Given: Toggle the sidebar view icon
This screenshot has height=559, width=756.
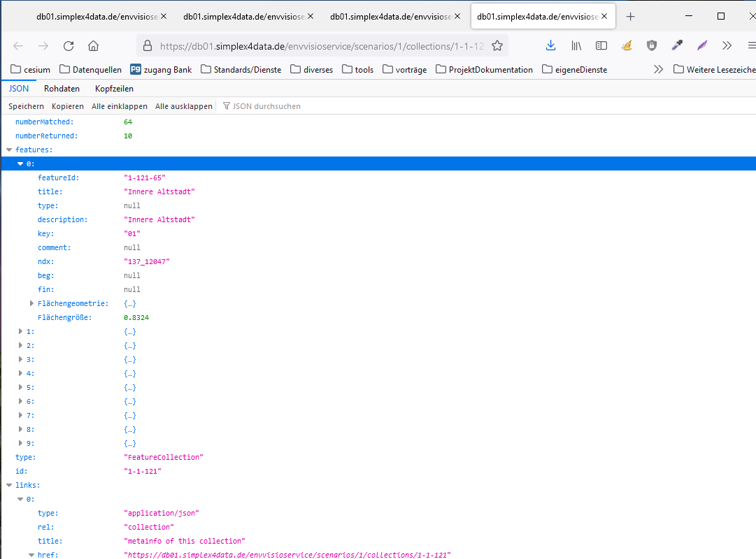Looking at the screenshot, I should point(601,45).
